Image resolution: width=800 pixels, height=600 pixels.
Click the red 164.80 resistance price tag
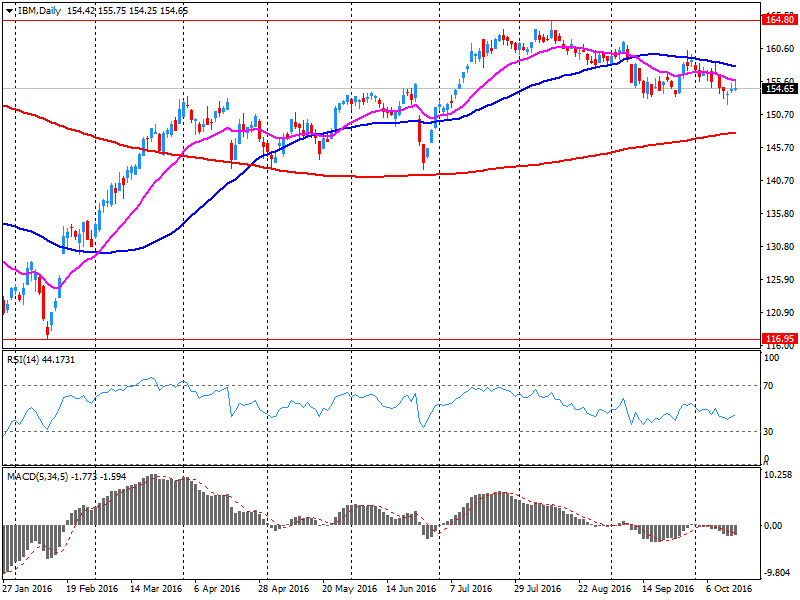coord(780,20)
